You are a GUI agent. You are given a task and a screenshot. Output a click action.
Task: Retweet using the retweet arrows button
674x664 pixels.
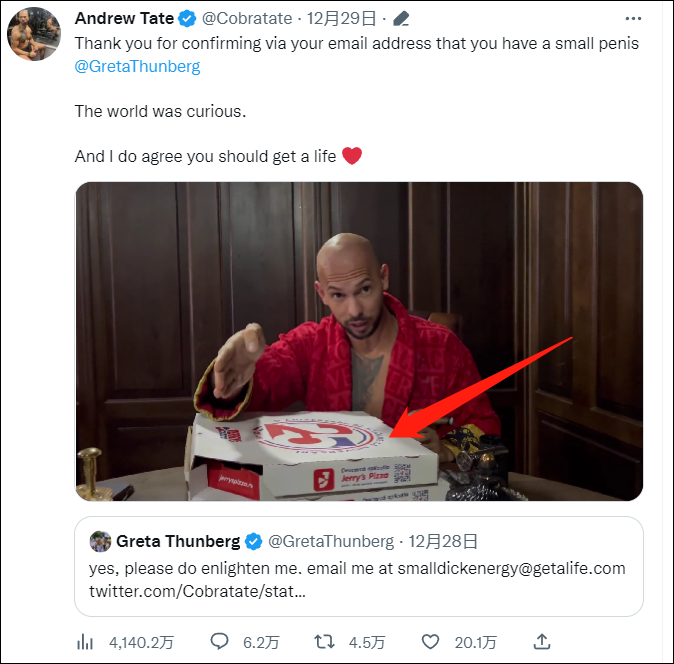pos(325,640)
